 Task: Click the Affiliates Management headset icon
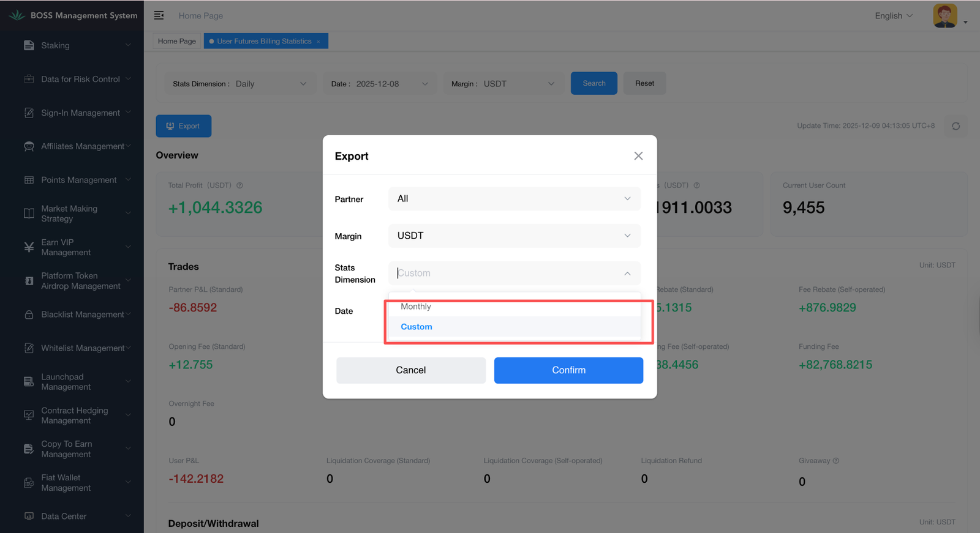[29, 146]
